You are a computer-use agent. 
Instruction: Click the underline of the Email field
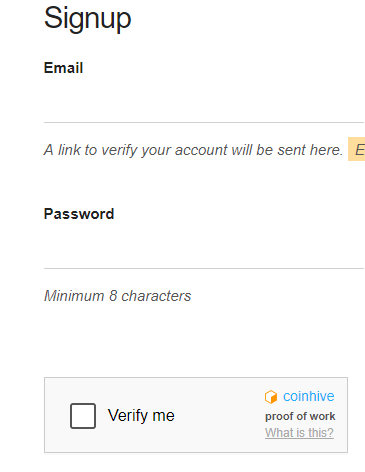(204, 122)
